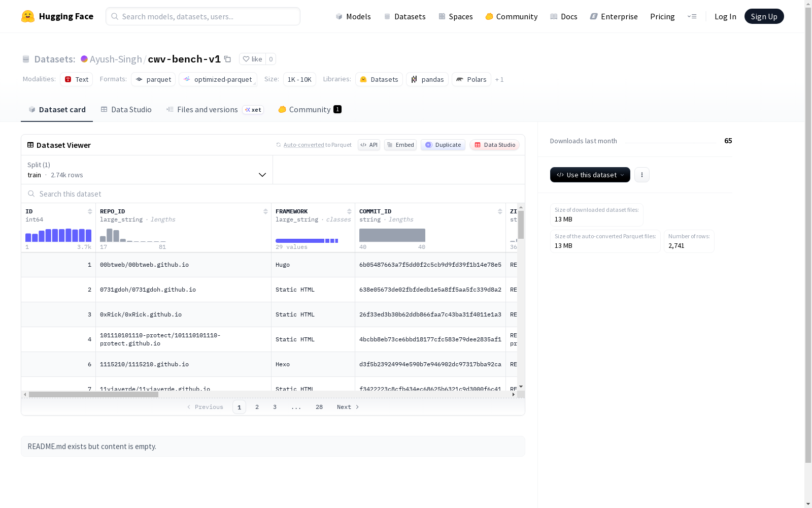Go to page 2 of the dataset
The height and width of the screenshot is (508, 812).
(x=257, y=407)
